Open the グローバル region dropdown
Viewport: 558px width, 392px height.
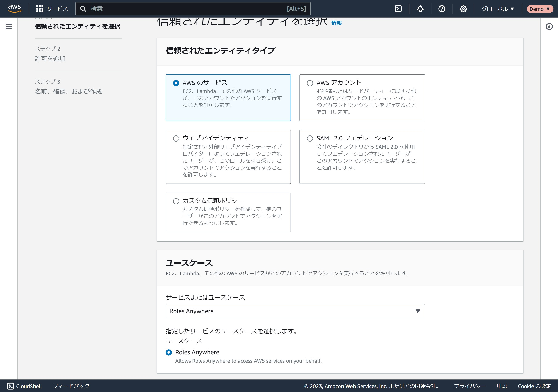[497, 9]
